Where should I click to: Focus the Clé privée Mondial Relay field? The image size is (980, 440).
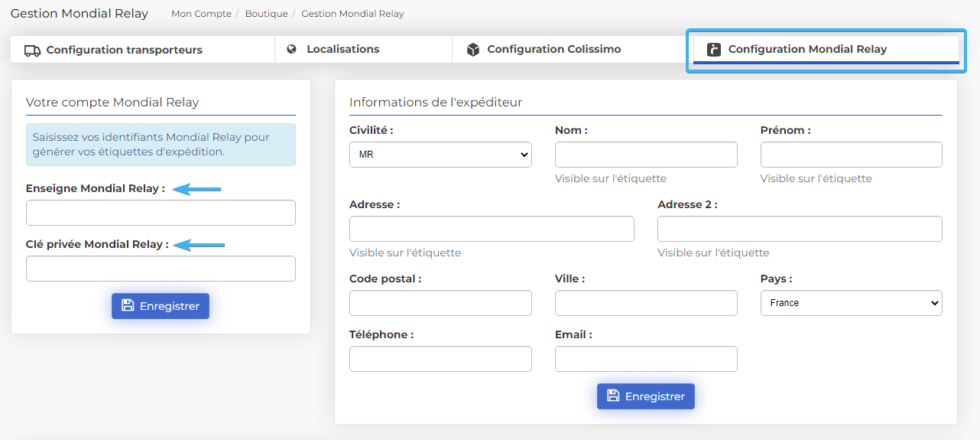pyautogui.click(x=161, y=269)
